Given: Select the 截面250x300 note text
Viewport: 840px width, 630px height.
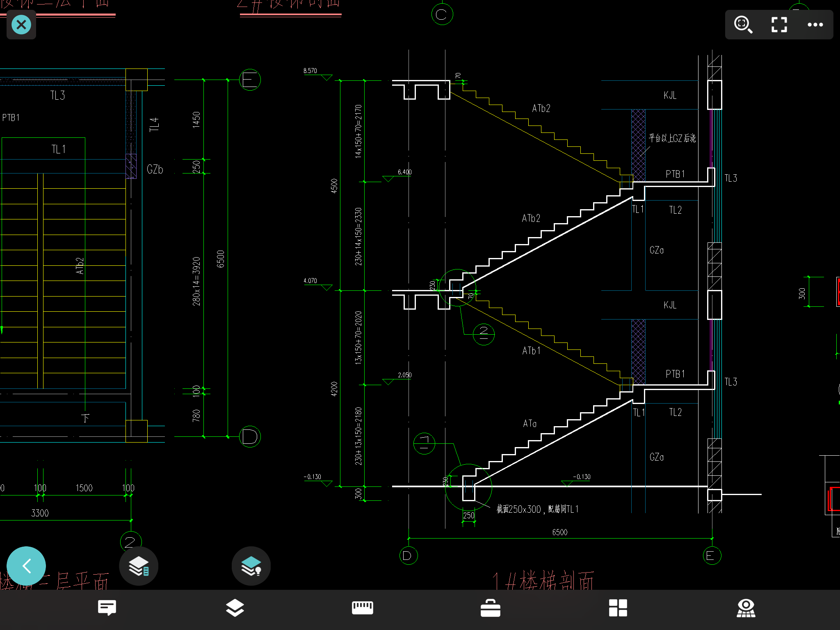Looking at the screenshot, I should (x=537, y=509).
